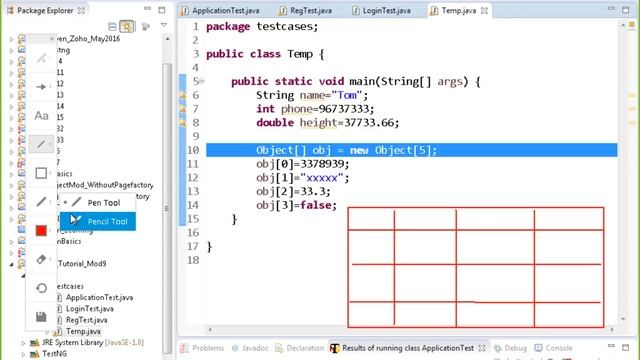Open the Console view tab
This screenshot has height=360, width=640.
[553, 348]
